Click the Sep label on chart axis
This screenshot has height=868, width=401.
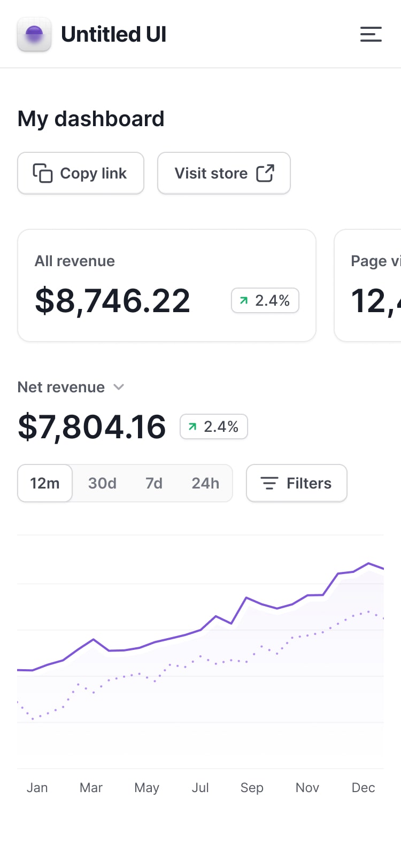pos(252,787)
